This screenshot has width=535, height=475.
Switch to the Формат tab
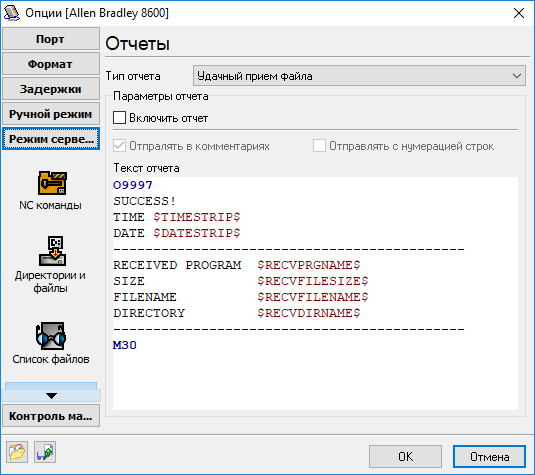click(x=51, y=64)
